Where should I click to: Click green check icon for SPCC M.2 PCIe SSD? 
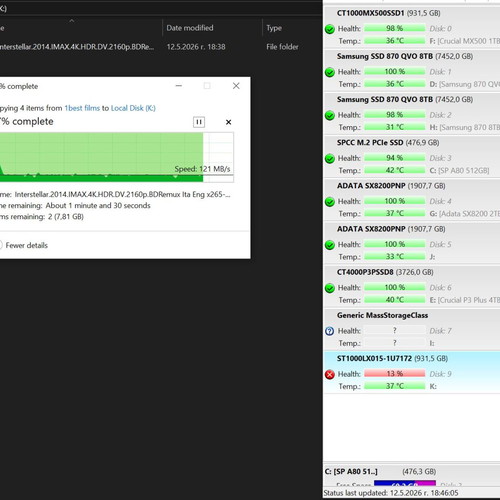coord(330,159)
